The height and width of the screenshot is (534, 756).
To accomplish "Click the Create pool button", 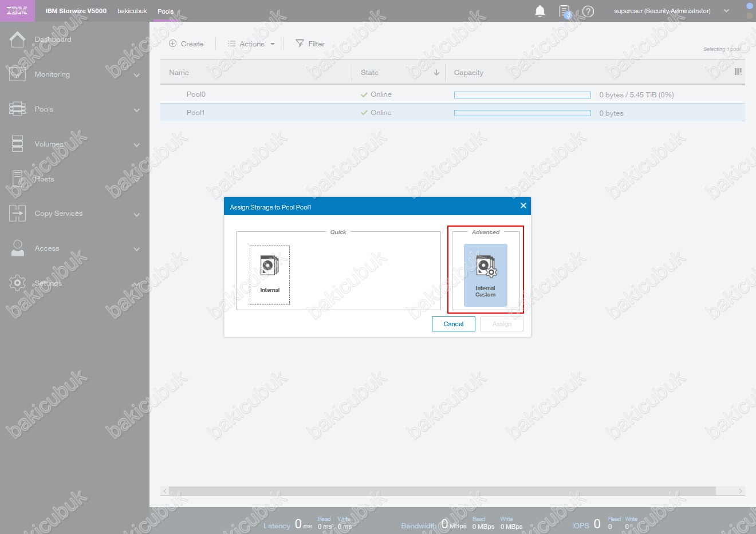I will pos(186,44).
